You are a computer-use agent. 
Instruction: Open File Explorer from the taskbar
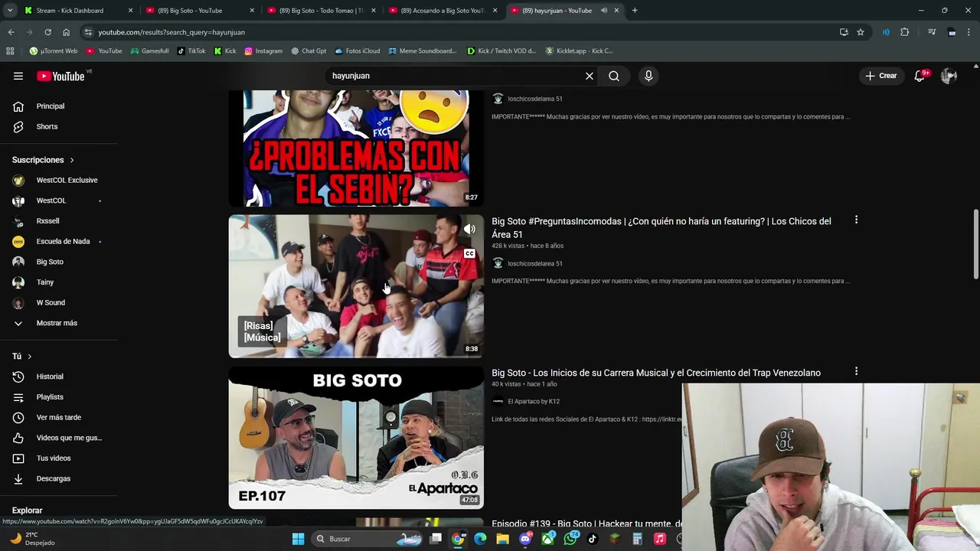[x=502, y=539]
